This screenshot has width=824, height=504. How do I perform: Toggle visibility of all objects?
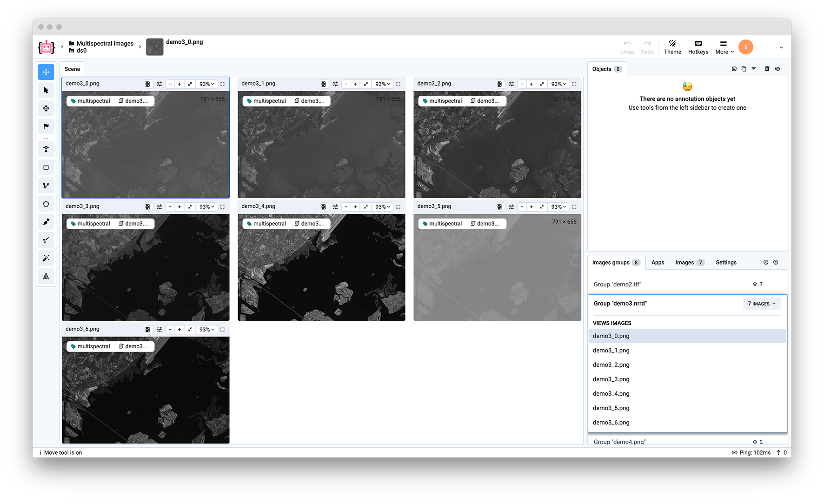[x=777, y=69]
